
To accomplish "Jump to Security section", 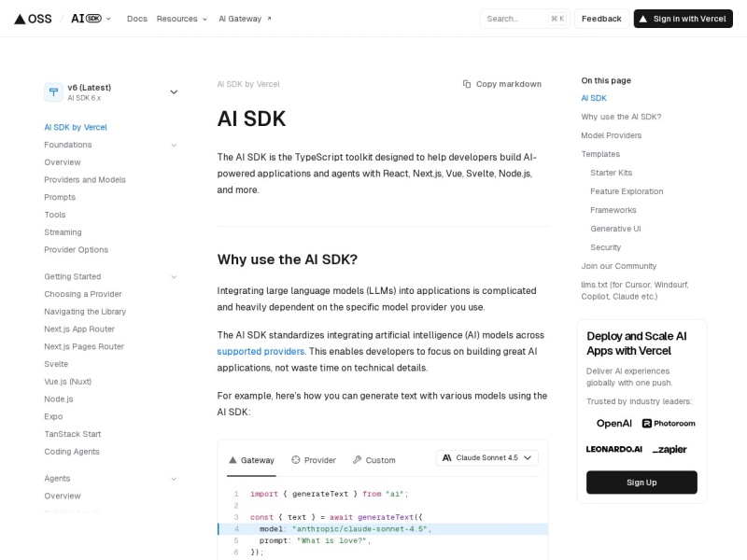I will pos(605,247).
